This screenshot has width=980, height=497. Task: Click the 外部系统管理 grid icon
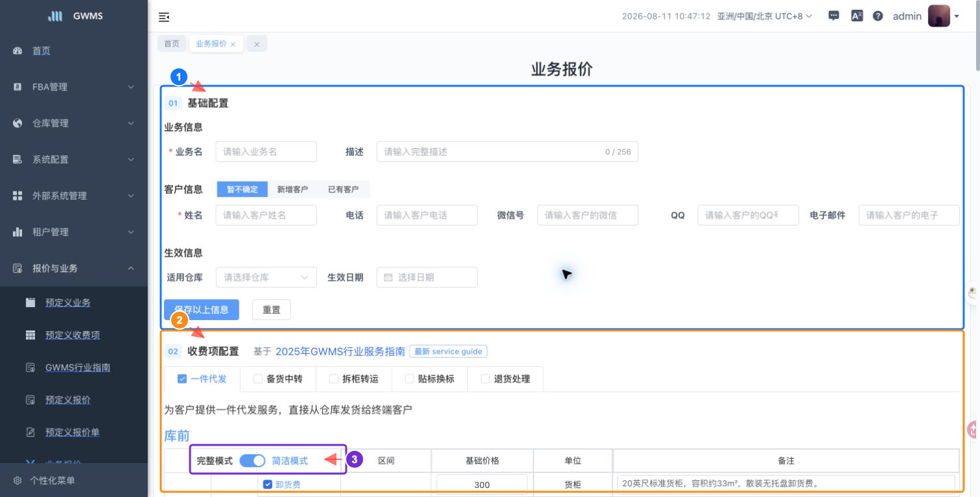pyautogui.click(x=18, y=196)
